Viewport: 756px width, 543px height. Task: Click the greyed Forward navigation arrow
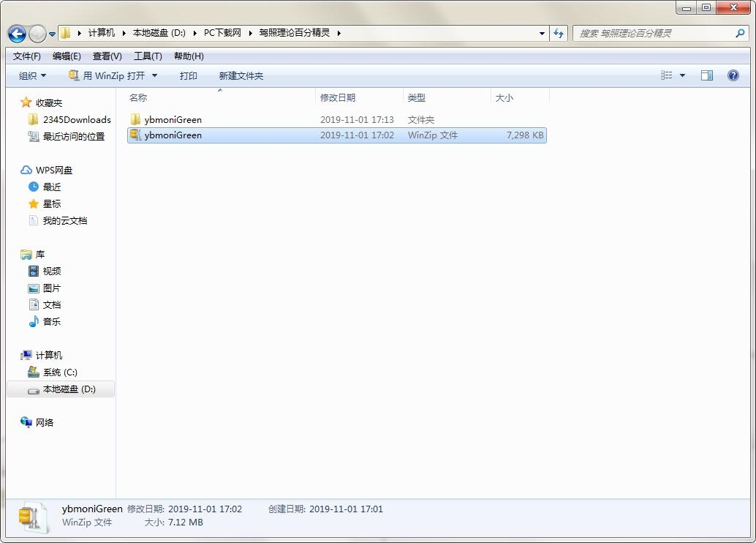tap(37, 34)
